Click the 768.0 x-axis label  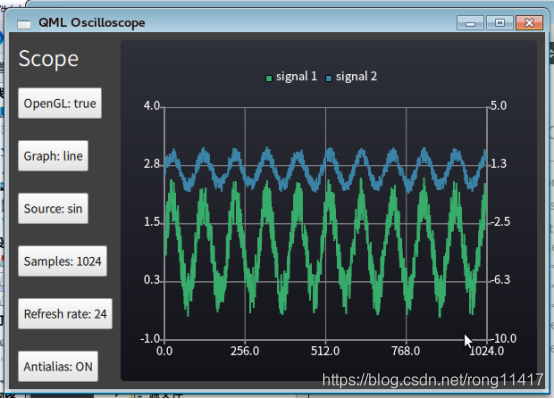coord(406,351)
